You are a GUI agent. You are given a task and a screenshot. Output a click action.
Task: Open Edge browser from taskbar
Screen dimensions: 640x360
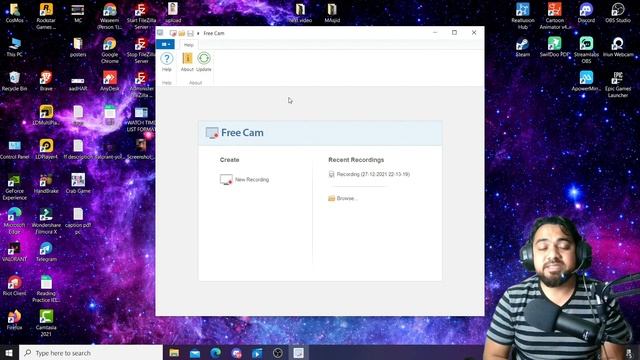pyautogui.click(x=216, y=353)
